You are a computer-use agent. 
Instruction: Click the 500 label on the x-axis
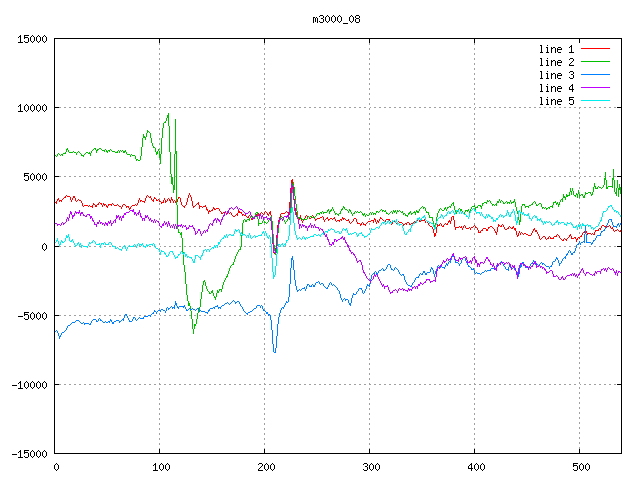point(580,466)
